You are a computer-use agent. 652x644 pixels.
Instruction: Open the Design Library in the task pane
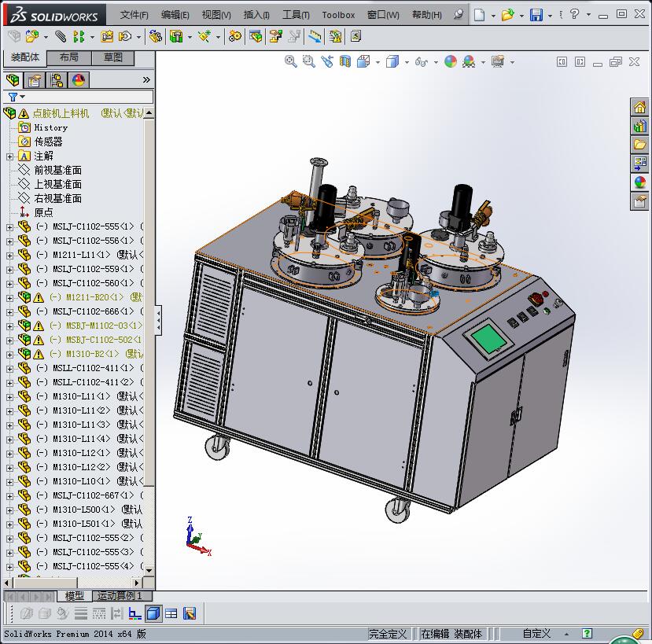(x=639, y=126)
